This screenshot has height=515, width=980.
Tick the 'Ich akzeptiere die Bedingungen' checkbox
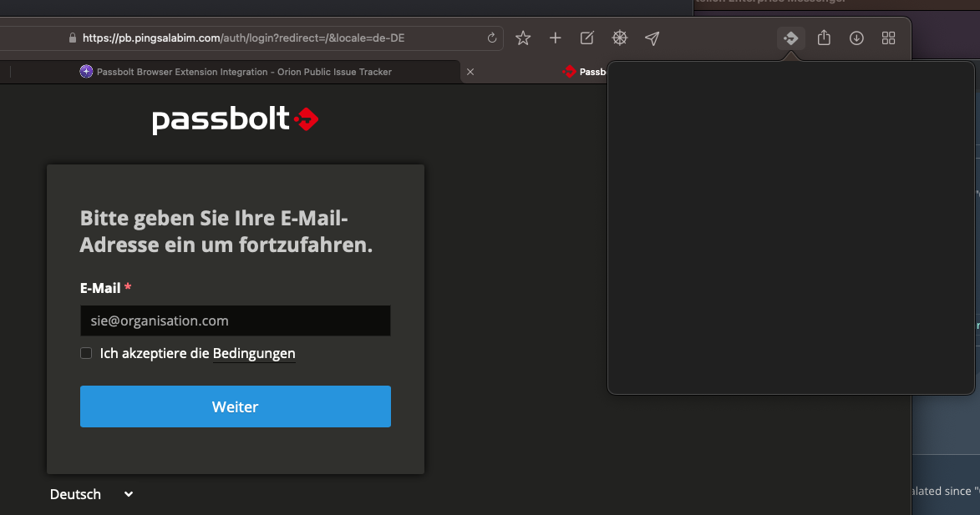point(86,353)
